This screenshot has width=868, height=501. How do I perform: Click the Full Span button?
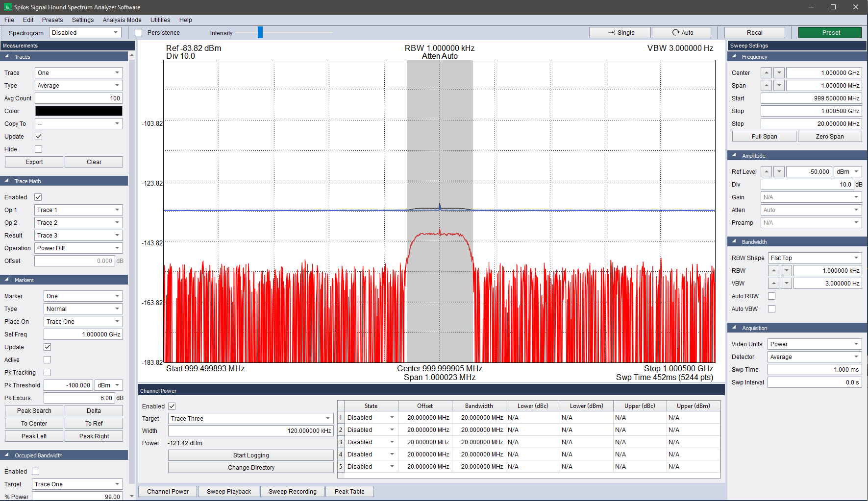point(765,137)
